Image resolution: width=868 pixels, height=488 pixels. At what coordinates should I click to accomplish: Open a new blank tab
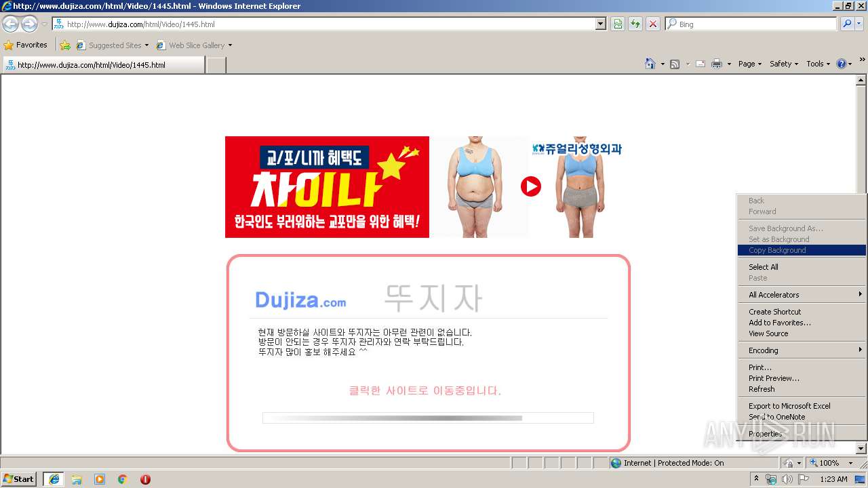[x=216, y=65]
